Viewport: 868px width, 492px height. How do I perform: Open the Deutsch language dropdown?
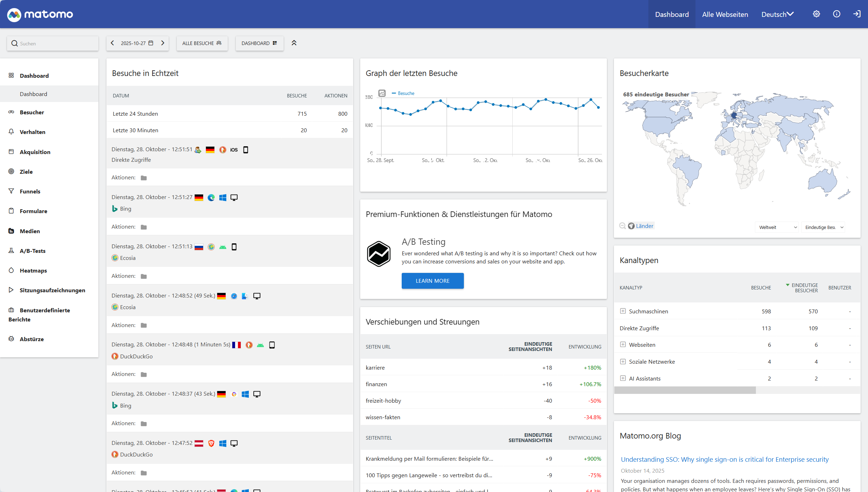click(777, 14)
